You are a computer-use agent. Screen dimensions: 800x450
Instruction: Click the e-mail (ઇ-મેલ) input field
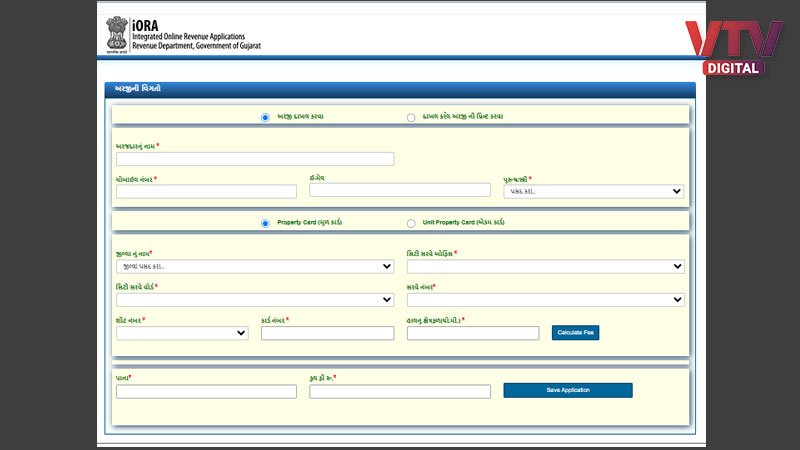click(400, 190)
